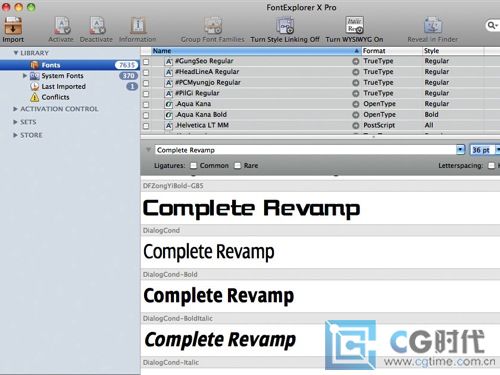The width and height of the screenshot is (500, 375).
Task: Click status circle for #GungSeo Regular
Action: tap(356, 61)
